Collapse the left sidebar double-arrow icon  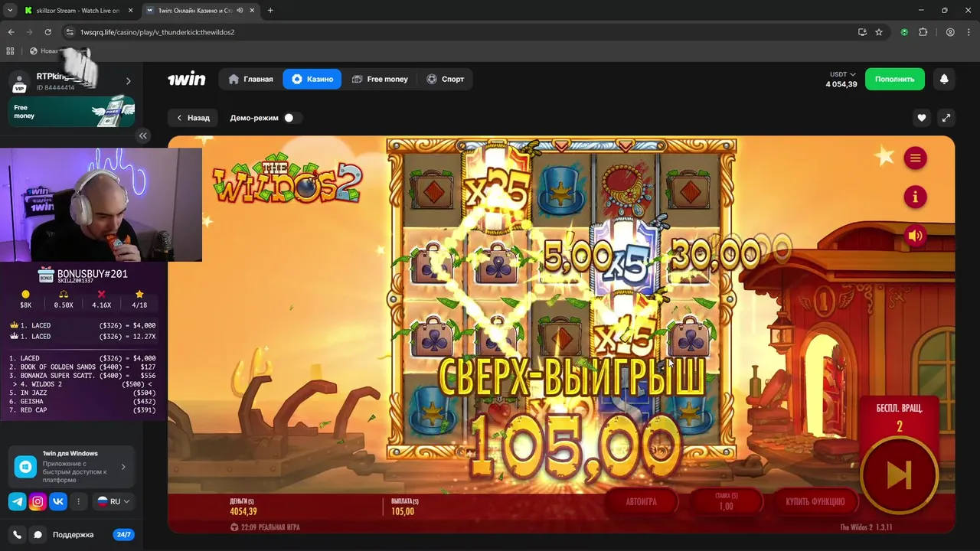coord(143,135)
